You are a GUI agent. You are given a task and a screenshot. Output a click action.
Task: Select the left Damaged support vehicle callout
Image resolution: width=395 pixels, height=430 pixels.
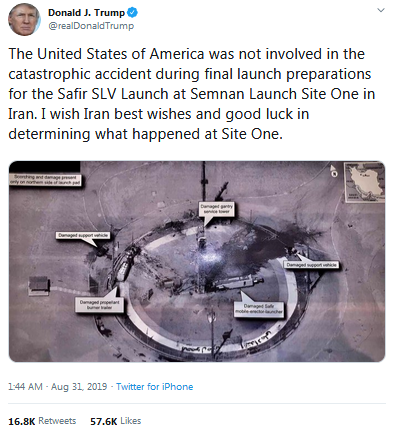click(82, 235)
